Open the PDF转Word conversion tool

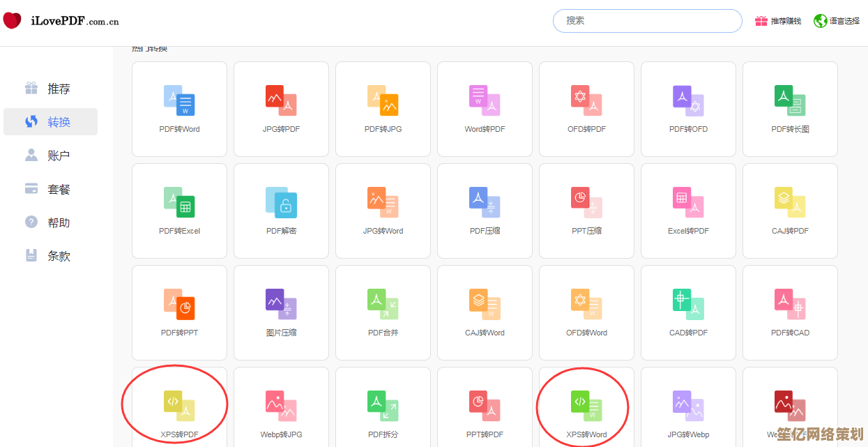[x=179, y=109]
